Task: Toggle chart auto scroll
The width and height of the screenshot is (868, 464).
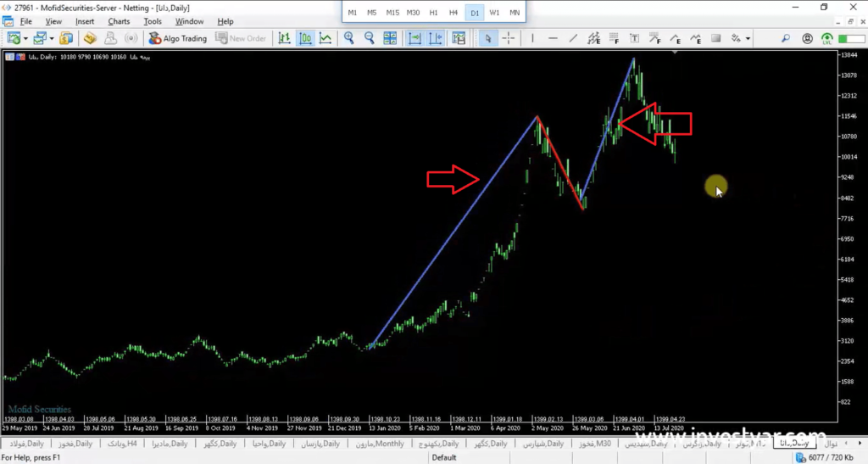Action: coord(415,38)
